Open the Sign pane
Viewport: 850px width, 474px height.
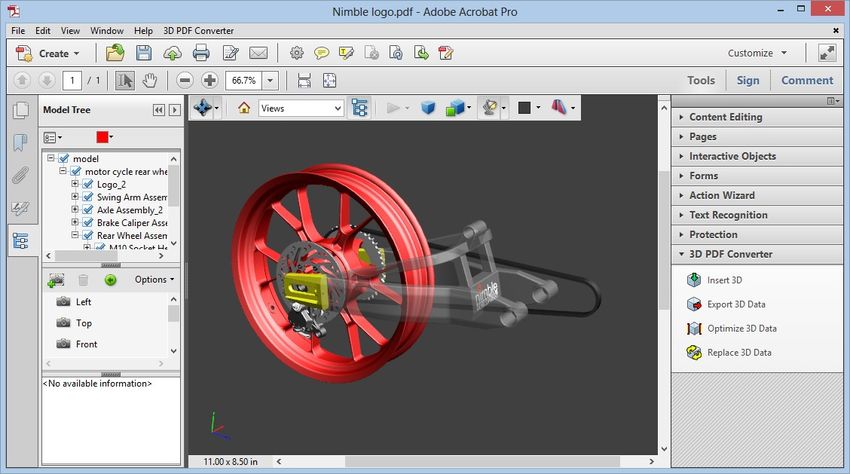[748, 80]
